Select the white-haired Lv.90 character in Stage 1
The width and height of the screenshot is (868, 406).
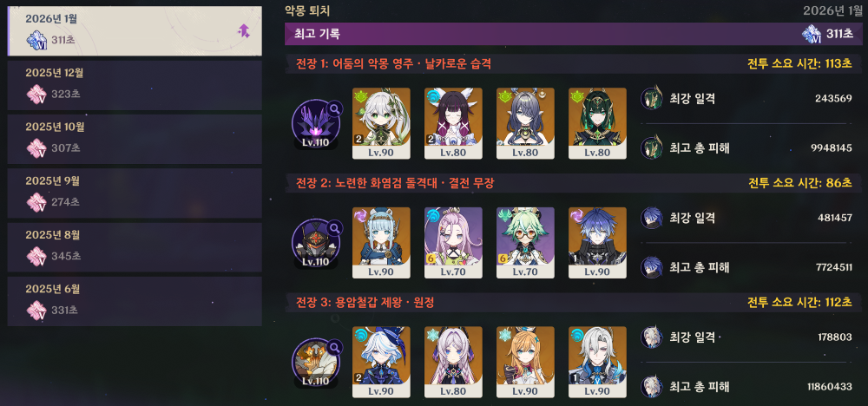381,123
